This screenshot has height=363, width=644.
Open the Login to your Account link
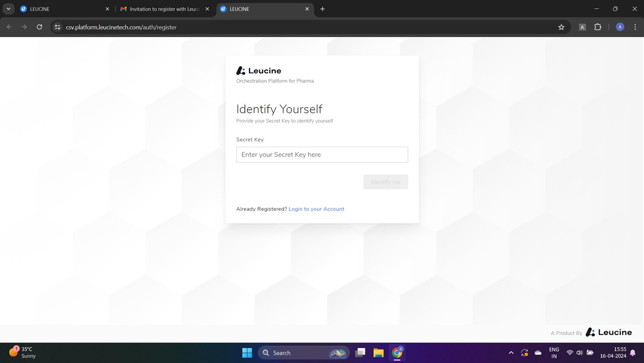[x=316, y=209]
